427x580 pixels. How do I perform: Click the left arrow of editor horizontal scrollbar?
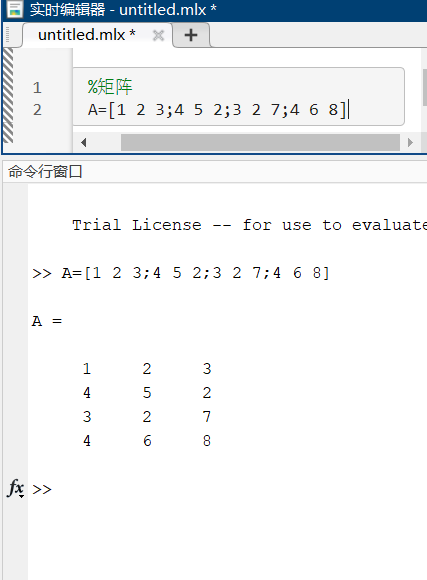click(84, 142)
